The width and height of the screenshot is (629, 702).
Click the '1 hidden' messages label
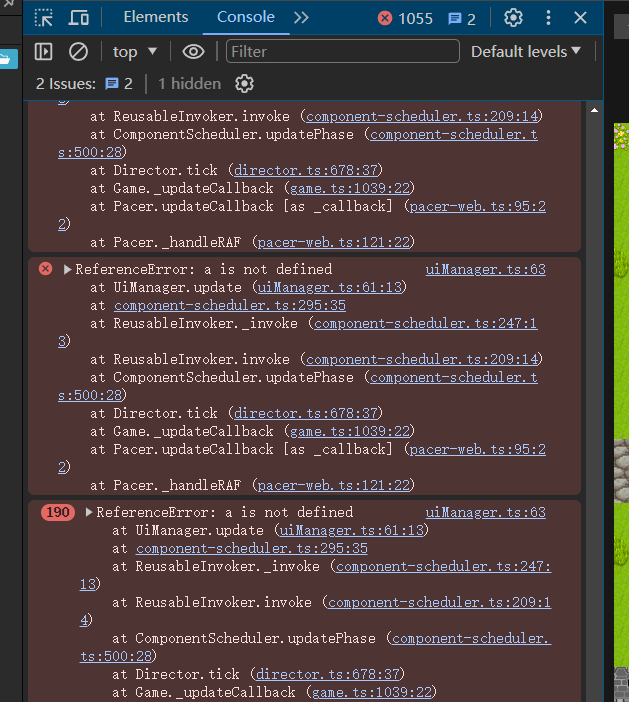point(190,84)
